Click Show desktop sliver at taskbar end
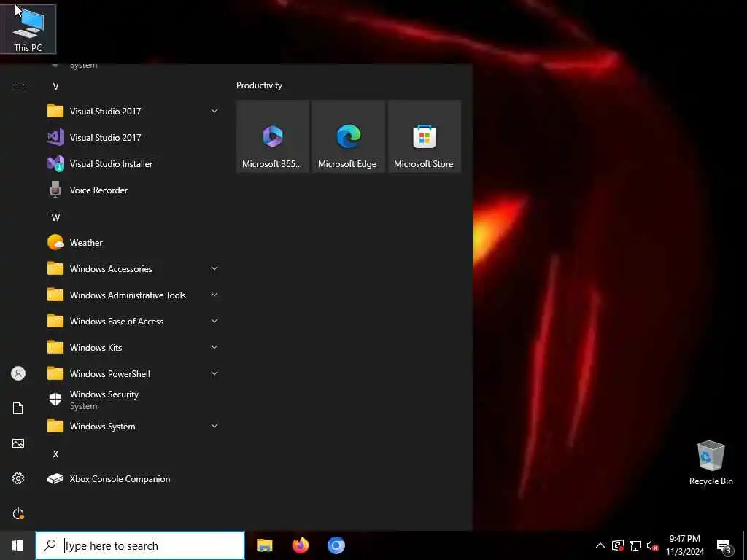 (x=745, y=545)
